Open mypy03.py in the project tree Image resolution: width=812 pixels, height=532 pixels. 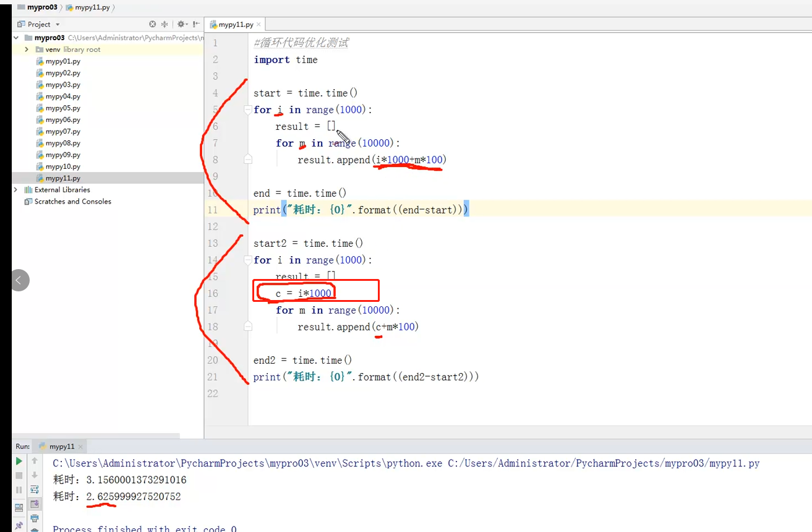click(x=62, y=85)
